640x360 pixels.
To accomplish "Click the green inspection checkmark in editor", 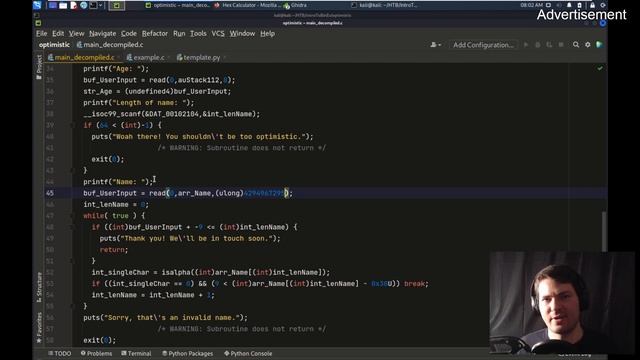I will [600, 68].
